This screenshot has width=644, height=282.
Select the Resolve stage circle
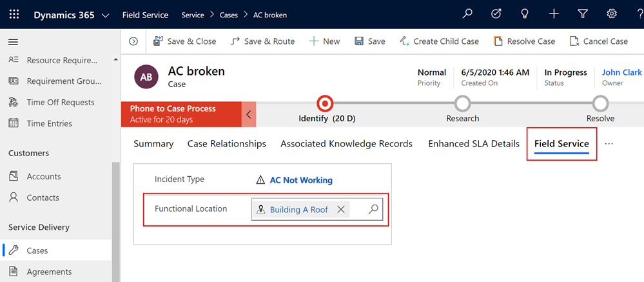[600, 104]
